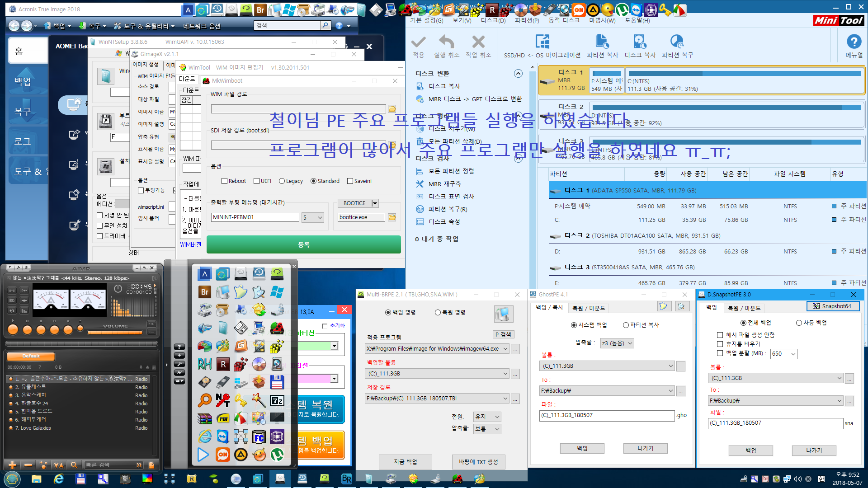Launch uTorrent from the icon launcher panel
Screen dimensions: 868x488
[277, 454]
